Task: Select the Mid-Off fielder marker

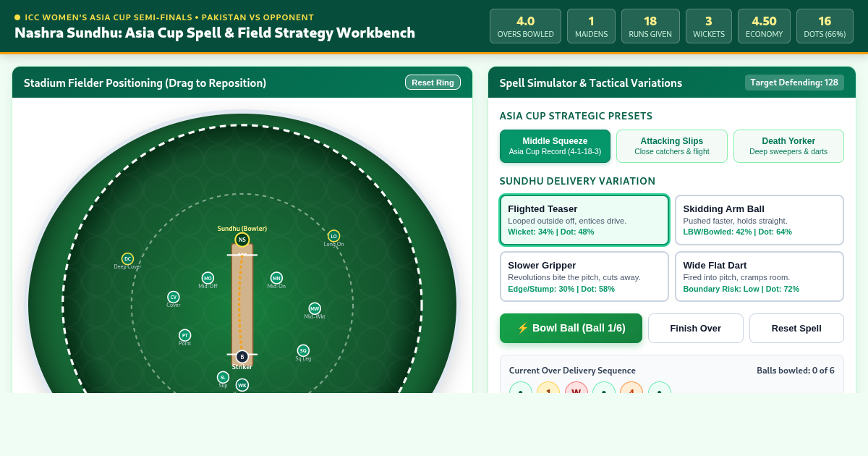Action: pyautogui.click(x=208, y=278)
